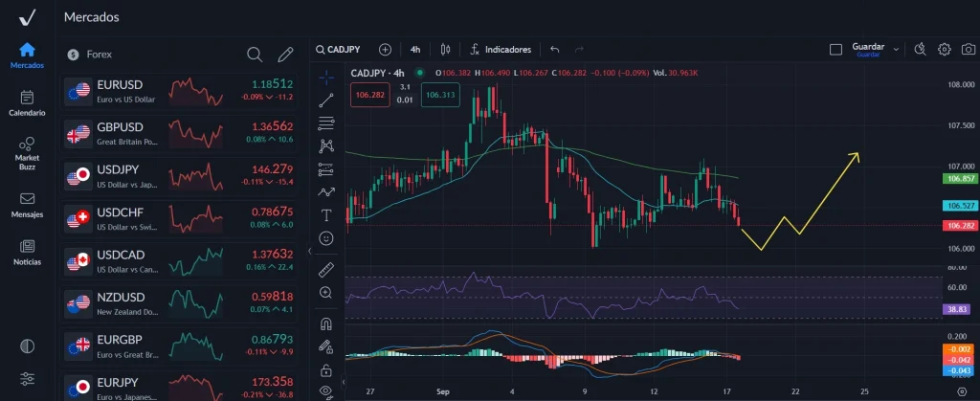Undo the last chart action

point(554,50)
